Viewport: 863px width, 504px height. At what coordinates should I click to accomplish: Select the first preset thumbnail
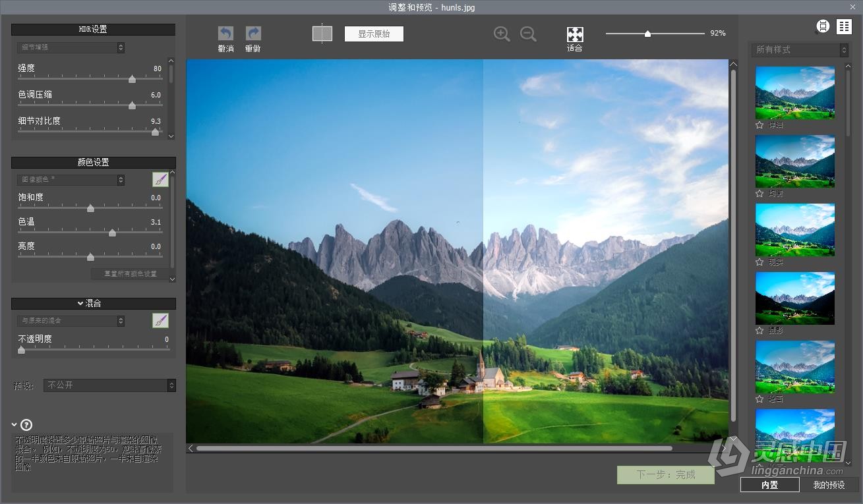tap(795, 92)
